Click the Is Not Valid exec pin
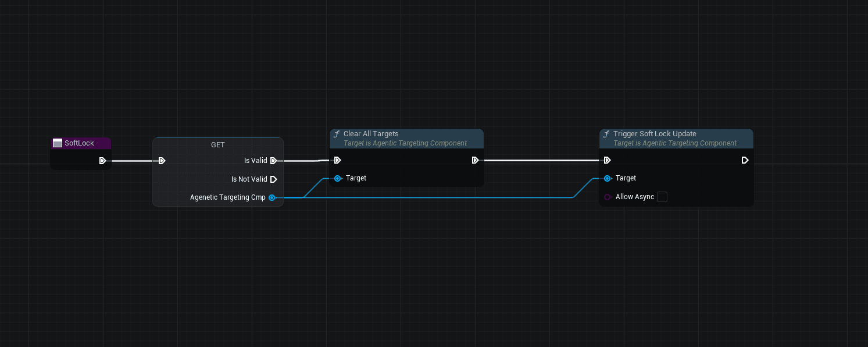Viewport: 868px width, 347px height. [273, 179]
